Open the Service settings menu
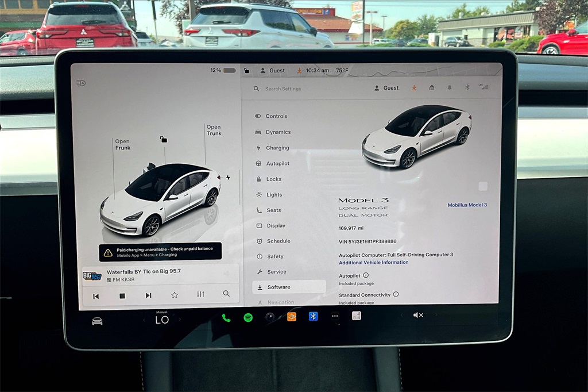588x392 pixels. (x=272, y=271)
